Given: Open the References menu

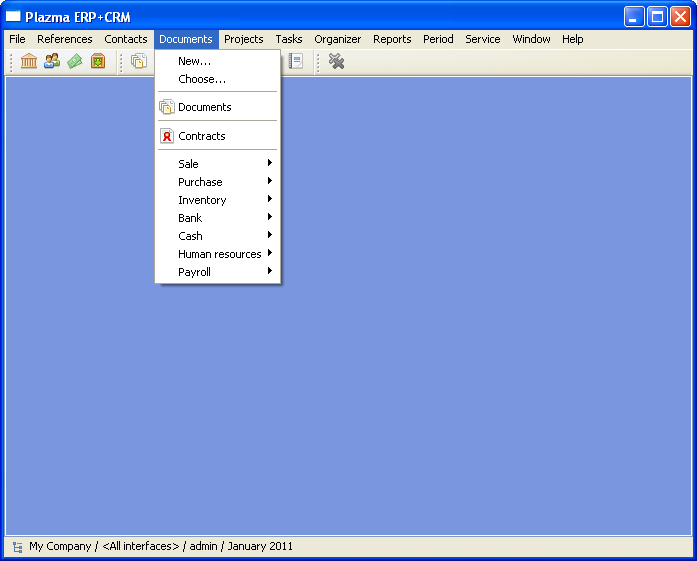Looking at the screenshot, I should (x=65, y=39).
